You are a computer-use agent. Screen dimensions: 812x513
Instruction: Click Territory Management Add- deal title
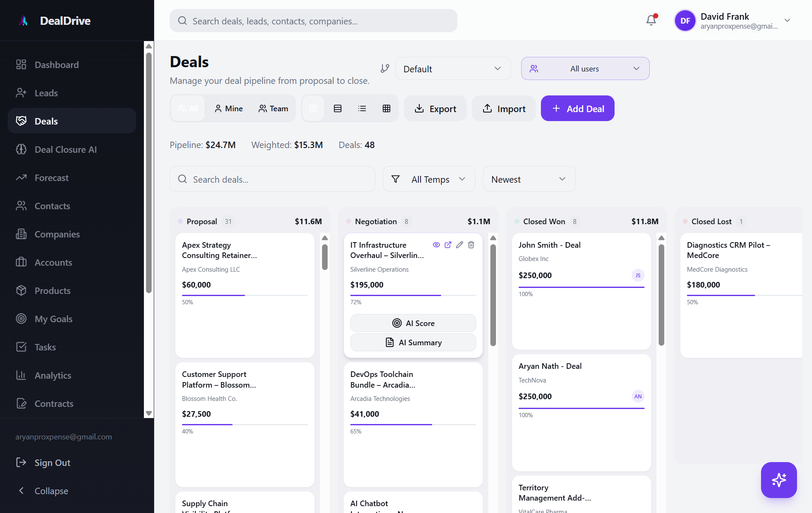(x=555, y=492)
